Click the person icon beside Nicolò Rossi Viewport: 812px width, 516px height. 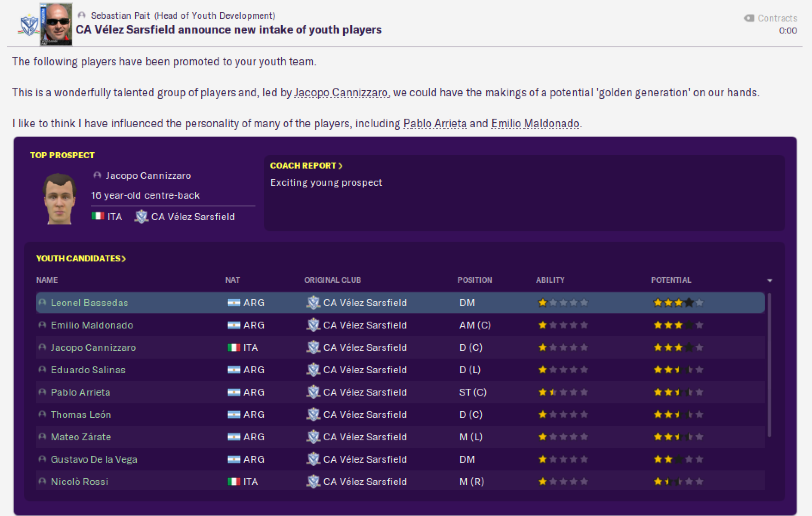(42, 482)
